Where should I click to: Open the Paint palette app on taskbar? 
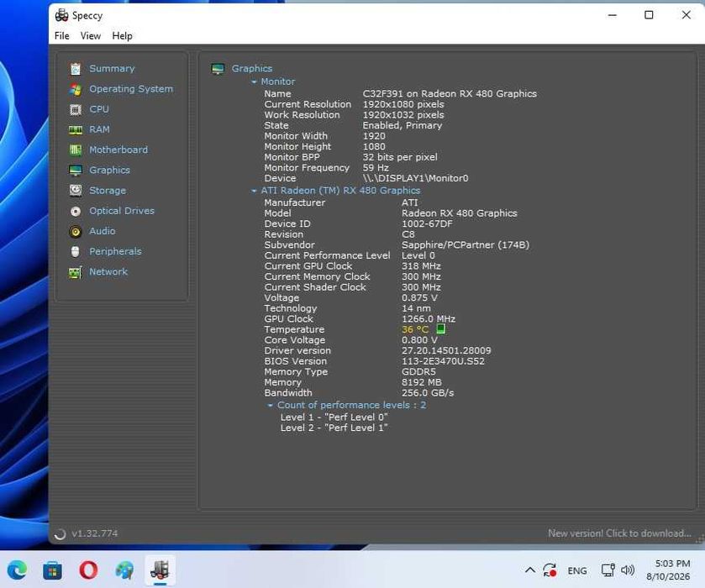[124, 570]
